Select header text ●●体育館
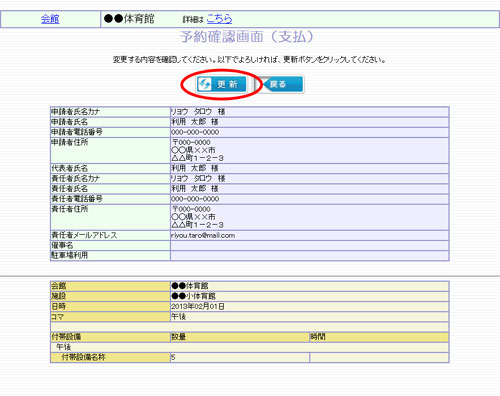 pyautogui.click(x=129, y=19)
